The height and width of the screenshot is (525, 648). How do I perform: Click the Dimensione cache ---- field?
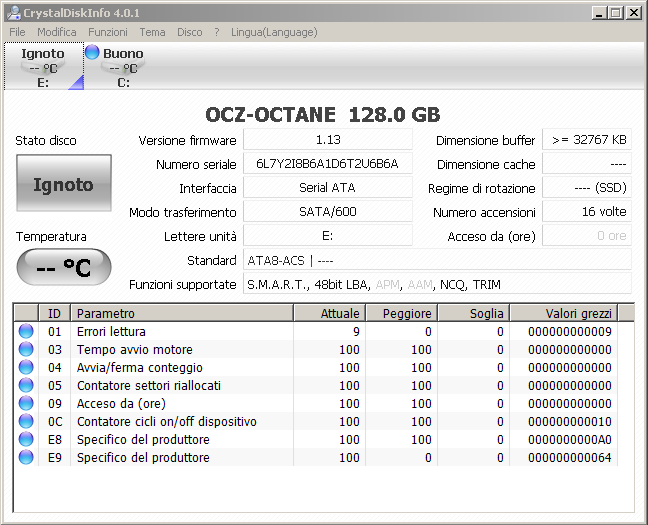click(587, 164)
